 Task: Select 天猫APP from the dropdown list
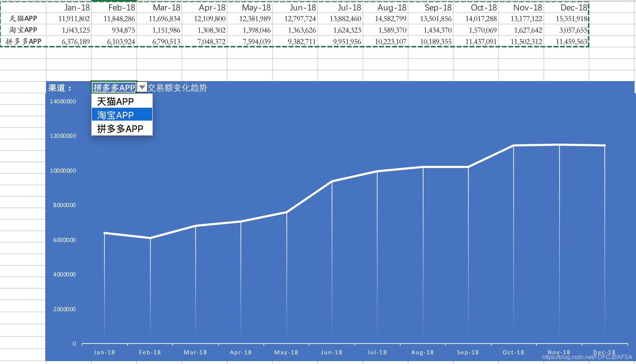click(x=122, y=101)
